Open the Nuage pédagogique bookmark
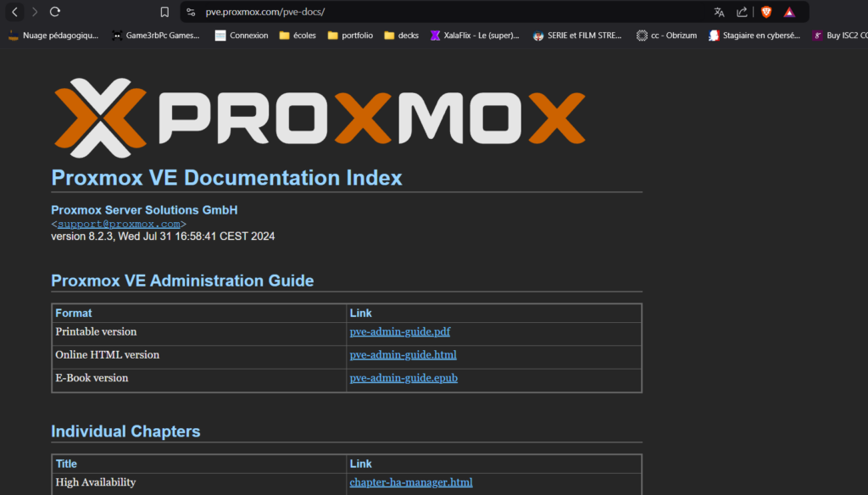868x495 pixels. (x=53, y=36)
